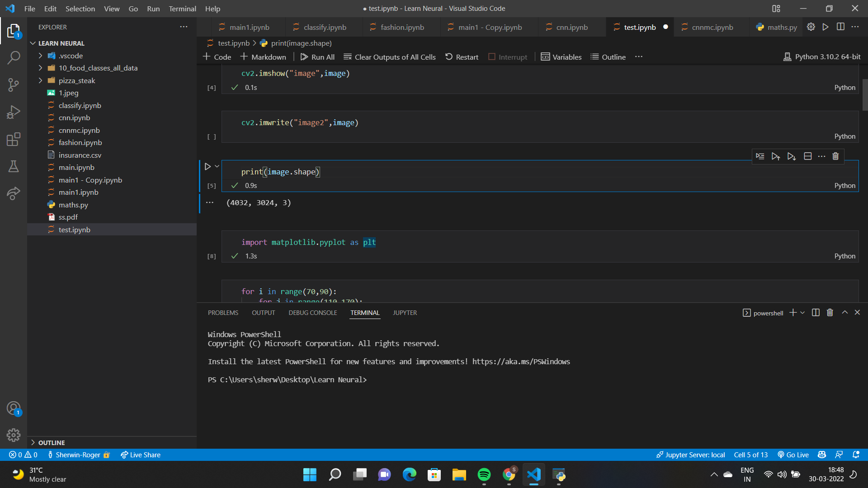This screenshot has height=488, width=868.
Task: Open Manage gear in activity bar
Action: click(x=14, y=435)
